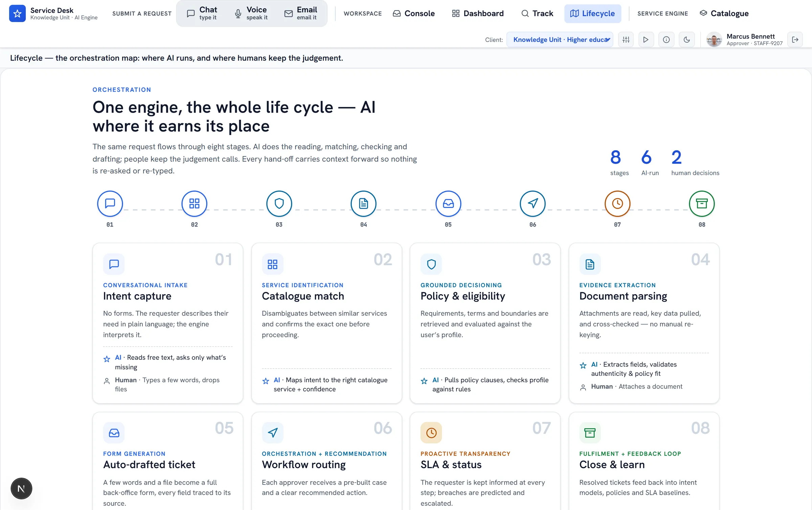Click the Intent capture card chat icon
The image size is (812, 510).
114,264
